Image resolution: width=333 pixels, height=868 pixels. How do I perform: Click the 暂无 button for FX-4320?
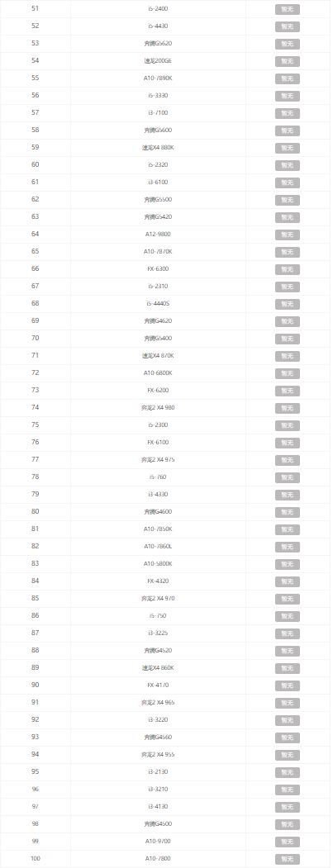287,581
